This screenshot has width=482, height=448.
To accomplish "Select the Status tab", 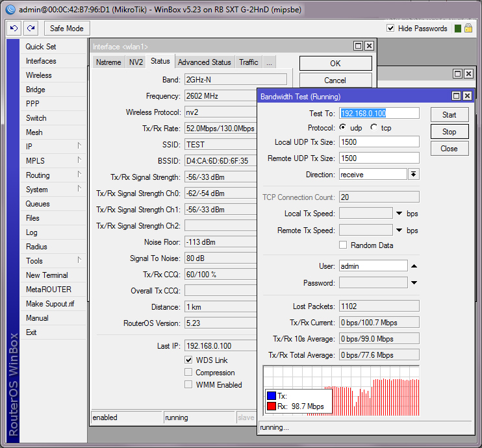I will pyautogui.click(x=160, y=61).
